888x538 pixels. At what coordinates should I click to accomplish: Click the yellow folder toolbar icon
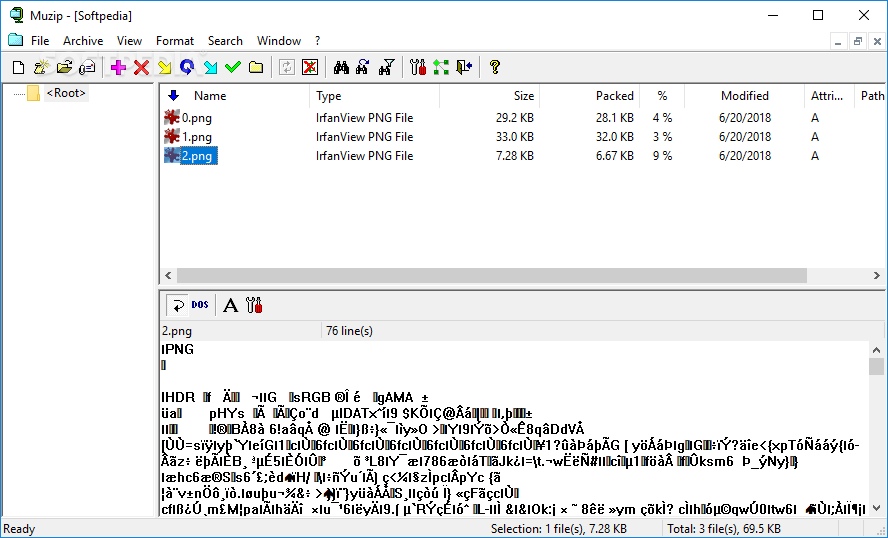click(256, 67)
